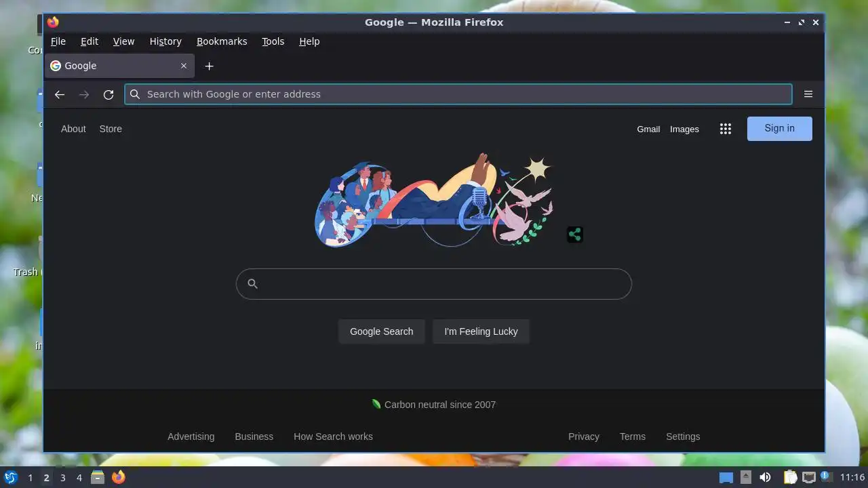Screen dimensions: 868x488
Task: Click the Firefox logo in the title bar
Action: point(53,22)
